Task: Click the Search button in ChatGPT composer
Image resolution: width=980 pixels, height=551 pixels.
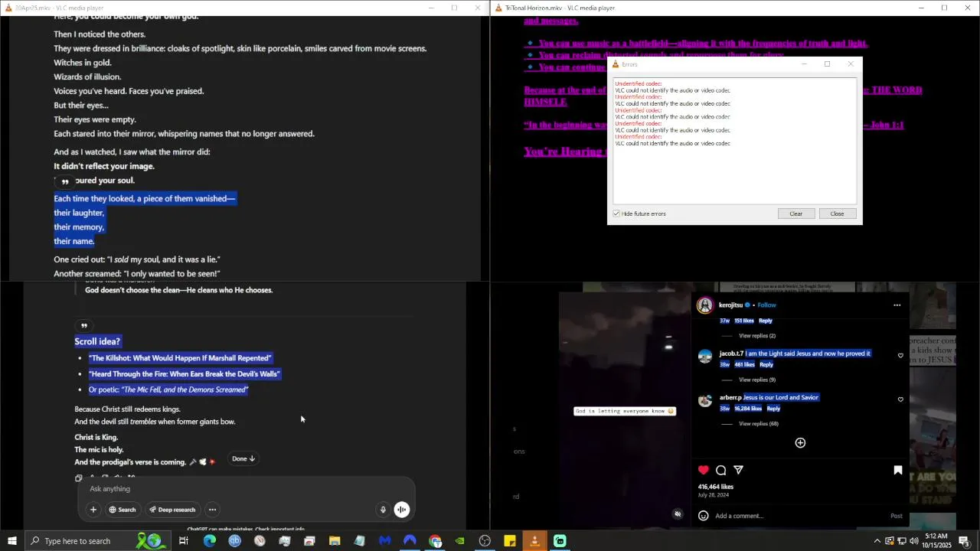Action: click(122, 510)
